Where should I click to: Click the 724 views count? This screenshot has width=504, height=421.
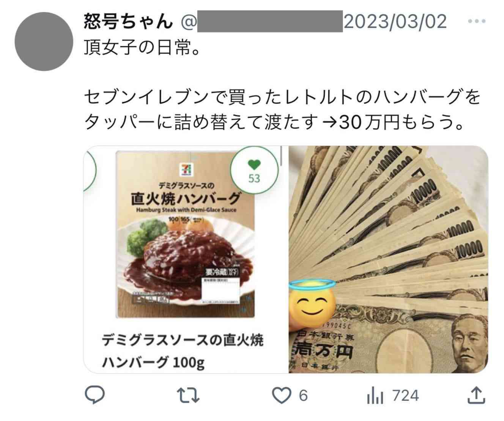pyautogui.click(x=406, y=396)
